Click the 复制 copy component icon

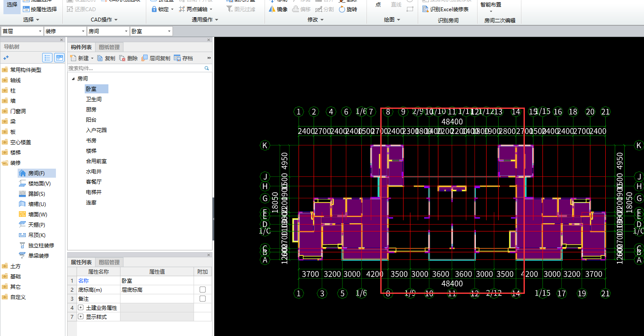[x=100, y=58]
